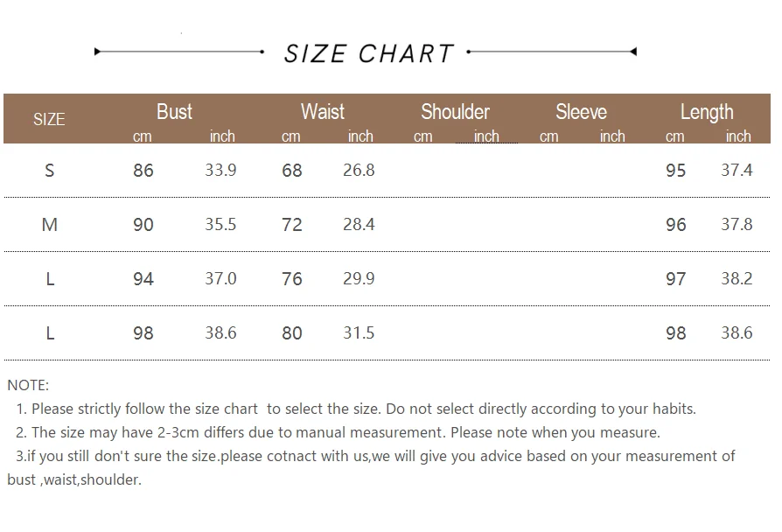Click length value 96 in M row

676,225
